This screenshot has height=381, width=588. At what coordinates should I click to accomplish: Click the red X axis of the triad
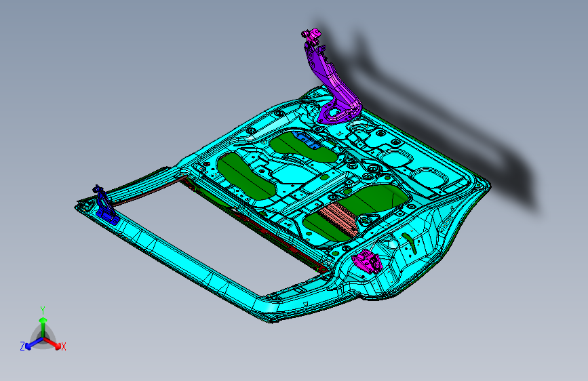tap(53, 344)
